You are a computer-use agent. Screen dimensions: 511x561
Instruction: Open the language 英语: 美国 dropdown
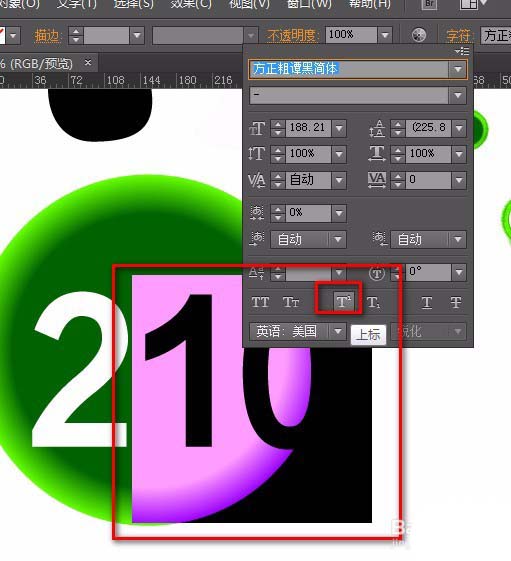(x=298, y=332)
